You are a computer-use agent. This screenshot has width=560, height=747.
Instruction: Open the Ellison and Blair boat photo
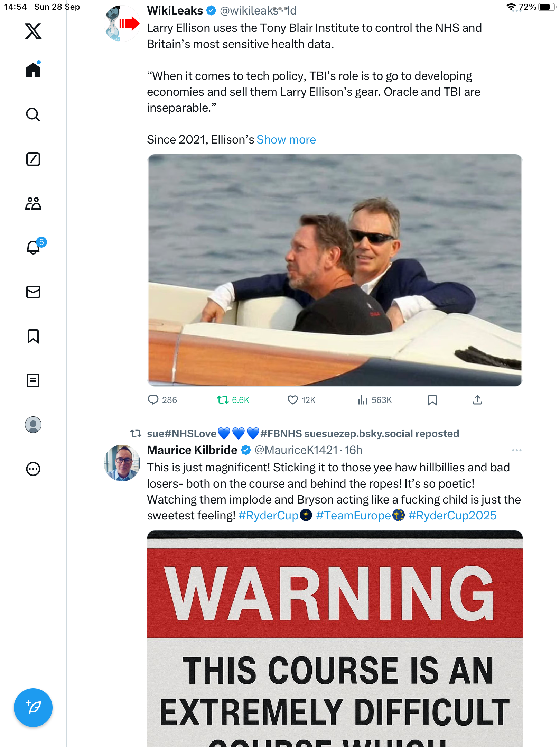pos(335,270)
